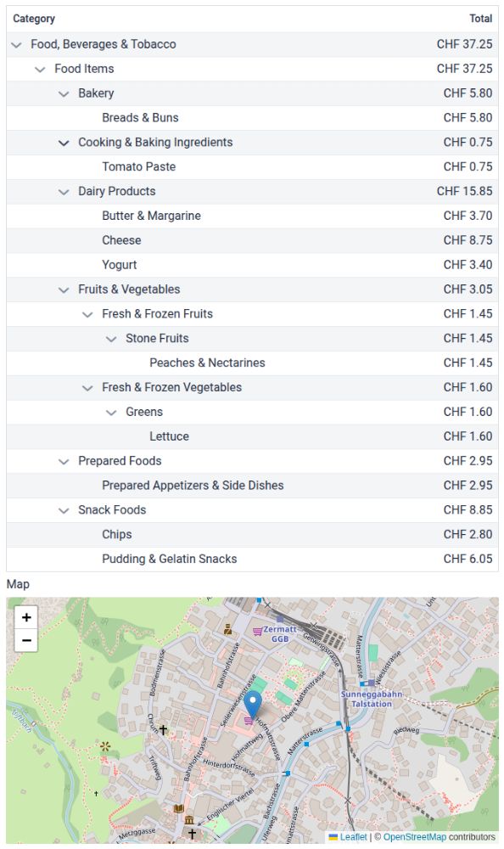Click the blue location pin marker on map
The height and width of the screenshot is (849, 504).
[253, 704]
